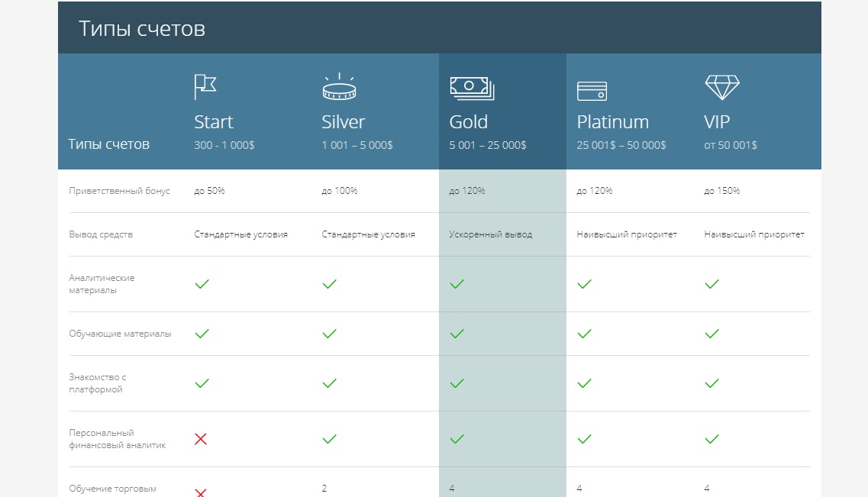Click Start 'Стандартные условия' withdrawal cell
This screenshot has width=868, height=497.
240,234
